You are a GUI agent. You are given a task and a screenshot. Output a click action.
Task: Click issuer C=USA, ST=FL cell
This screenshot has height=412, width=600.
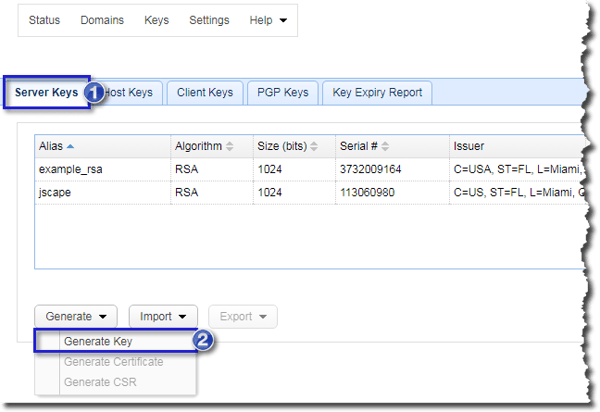pyautogui.click(x=517, y=169)
